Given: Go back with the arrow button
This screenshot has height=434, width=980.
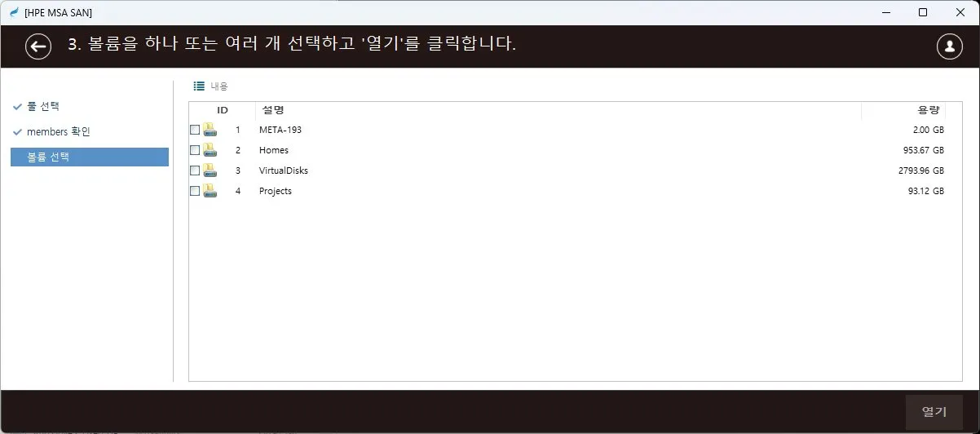Looking at the screenshot, I should (x=38, y=46).
